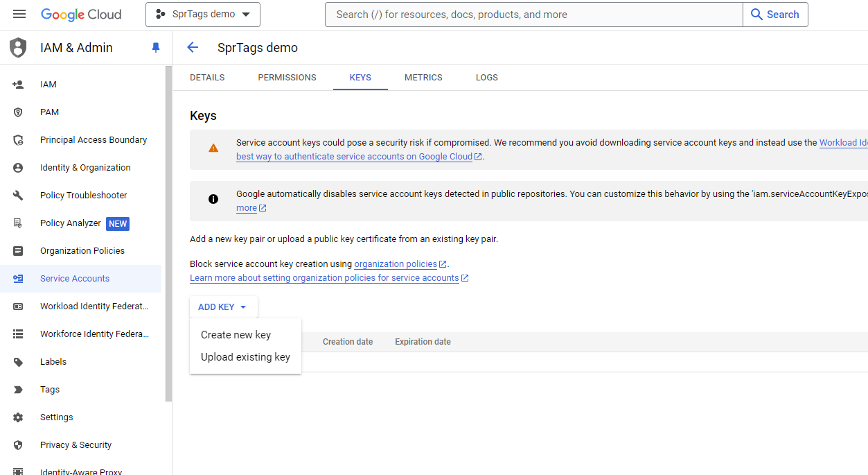The height and width of the screenshot is (475, 868).
Task: Select the Create new key option
Action: pos(235,334)
